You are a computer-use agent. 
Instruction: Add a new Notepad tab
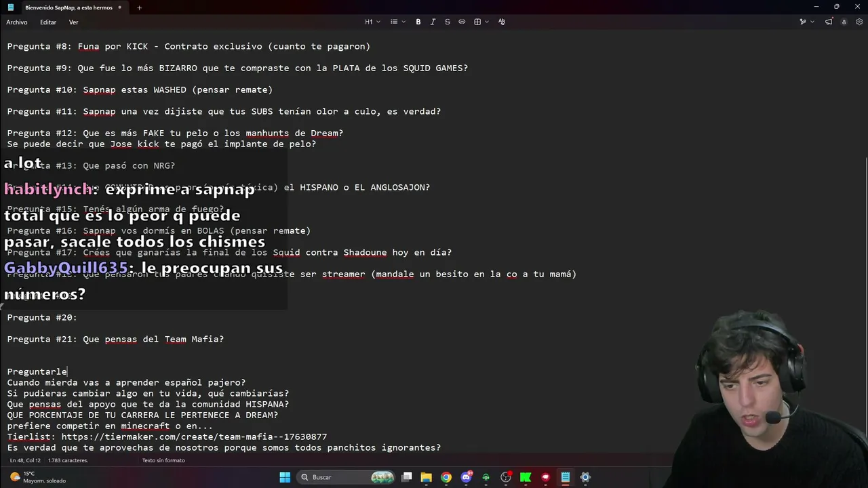139,7
